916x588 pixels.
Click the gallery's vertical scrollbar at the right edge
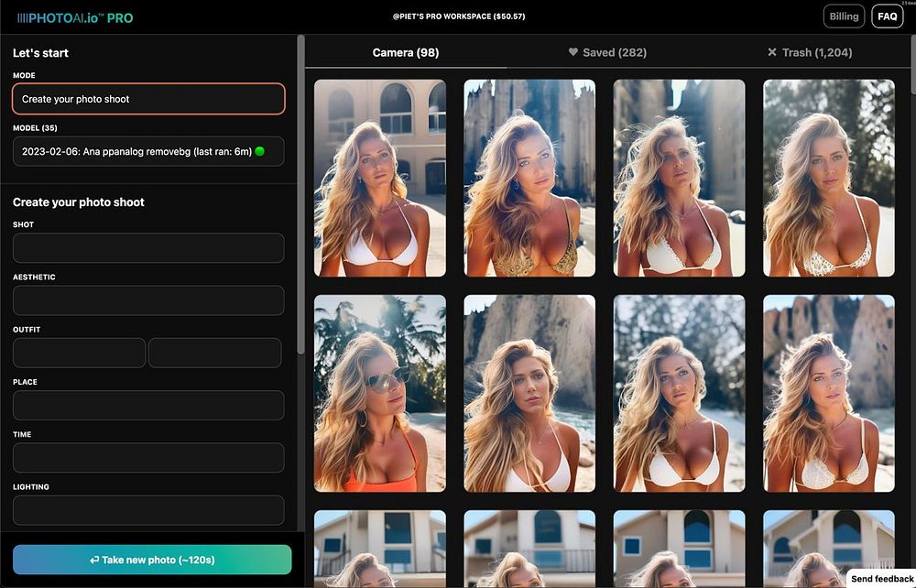(x=912, y=64)
